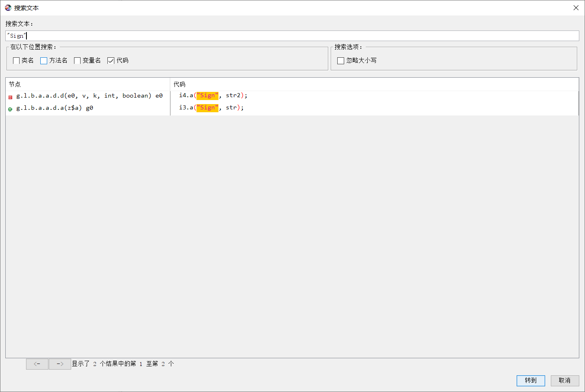Go to next results page with -> button
The image size is (585, 392).
point(60,364)
